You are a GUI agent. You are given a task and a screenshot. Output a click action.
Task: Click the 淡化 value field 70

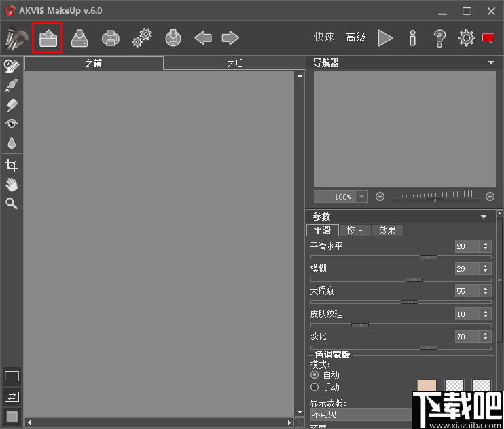(467, 337)
